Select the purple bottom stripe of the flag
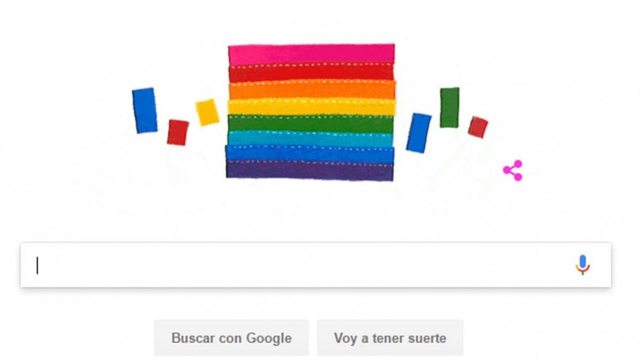 [310, 171]
